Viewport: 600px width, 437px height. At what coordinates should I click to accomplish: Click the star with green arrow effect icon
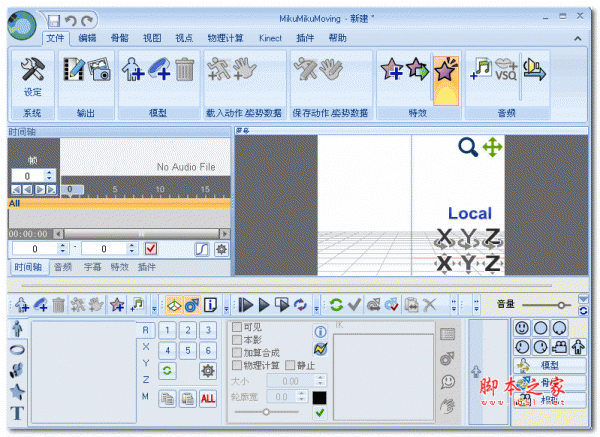coord(417,69)
